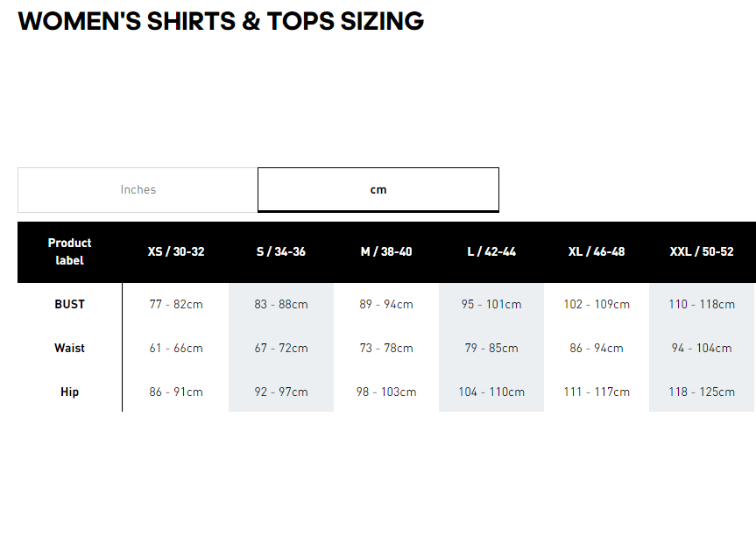
Task: Click the XL / 46-48 column header
Action: click(x=597, y=252)
